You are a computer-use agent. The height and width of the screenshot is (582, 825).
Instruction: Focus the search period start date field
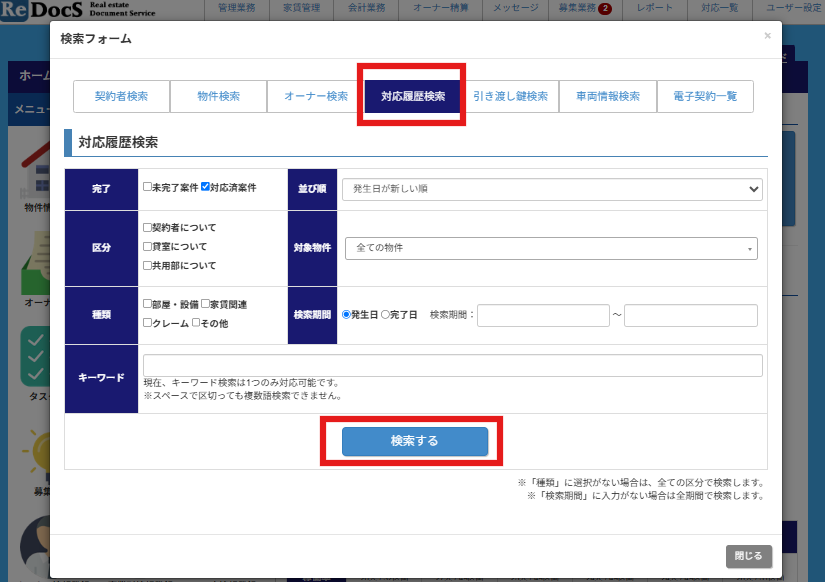[543, 315]
